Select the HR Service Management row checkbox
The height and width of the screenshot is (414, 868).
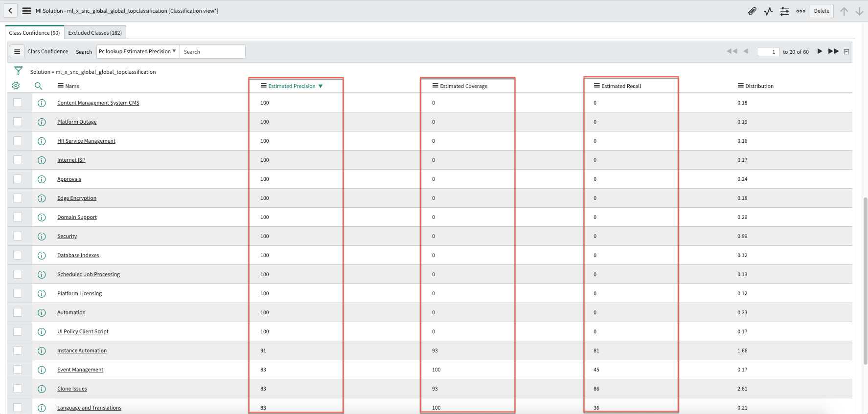pos(18,141)
